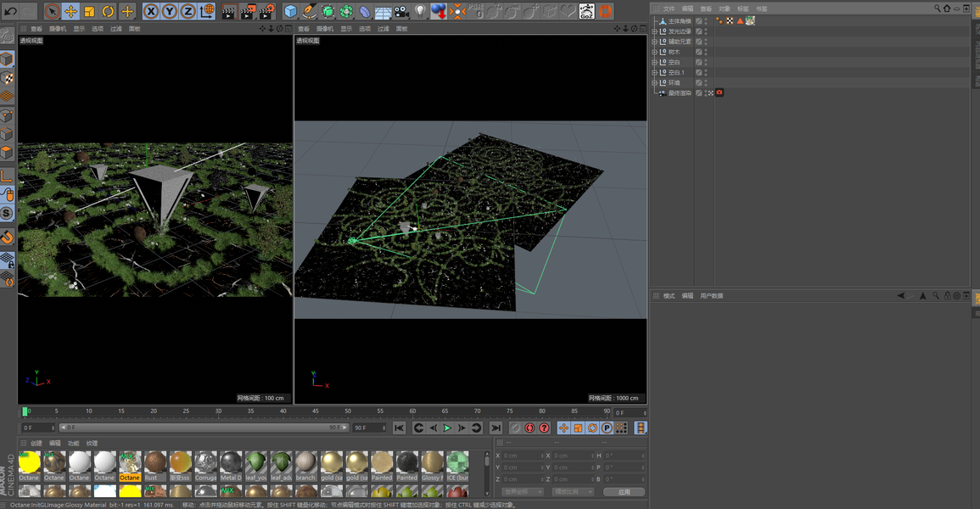Click the Undo arrow icon
The width and height of the screenshot is (980, 509).
click(x=10, y=11)
